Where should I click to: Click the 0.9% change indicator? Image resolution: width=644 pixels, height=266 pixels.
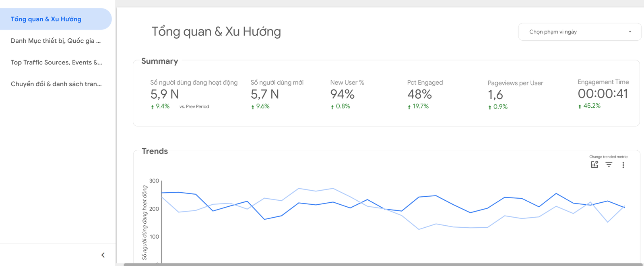click(498, 107)
